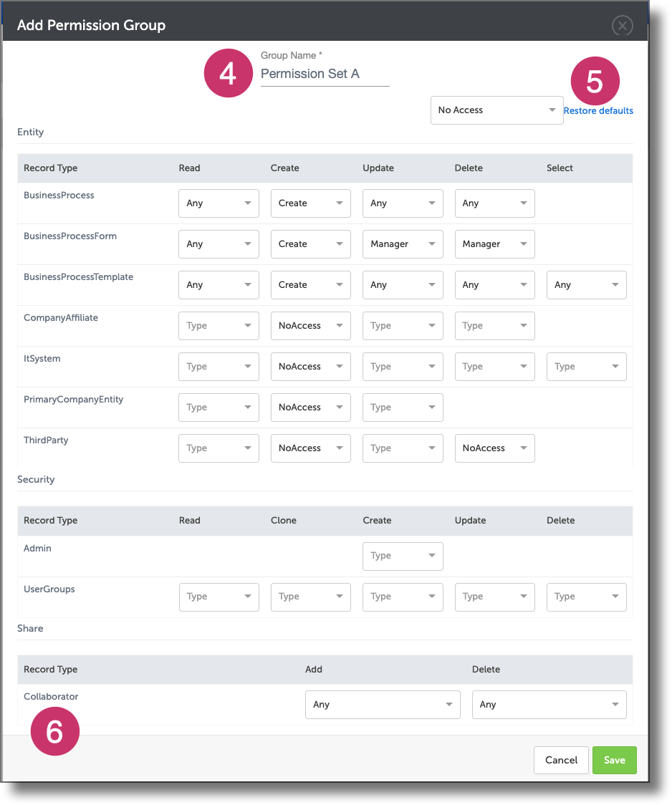Click the Group Name input field
This screenshot has height=805, width=672.
click(325, 74)
